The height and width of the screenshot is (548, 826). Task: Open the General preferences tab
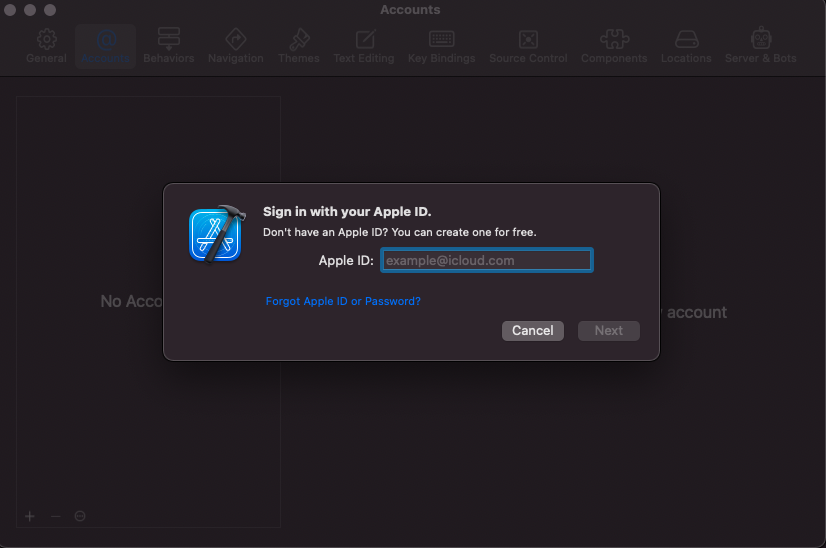pos(46,46)
